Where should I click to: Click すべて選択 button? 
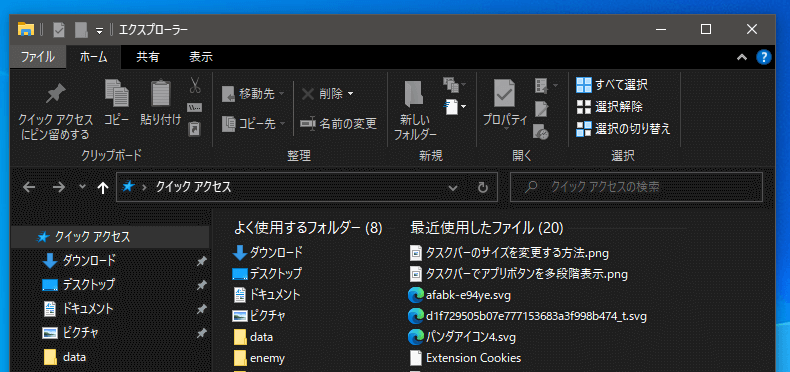612,85
